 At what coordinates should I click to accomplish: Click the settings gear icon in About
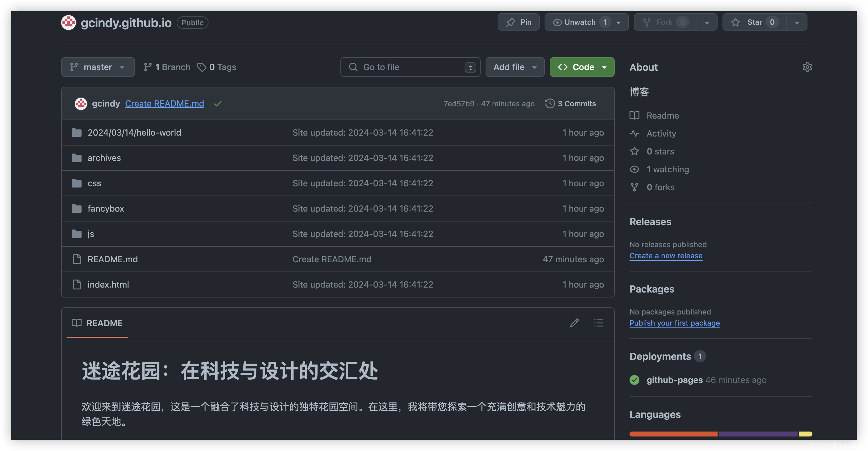(x=807, y=66)
